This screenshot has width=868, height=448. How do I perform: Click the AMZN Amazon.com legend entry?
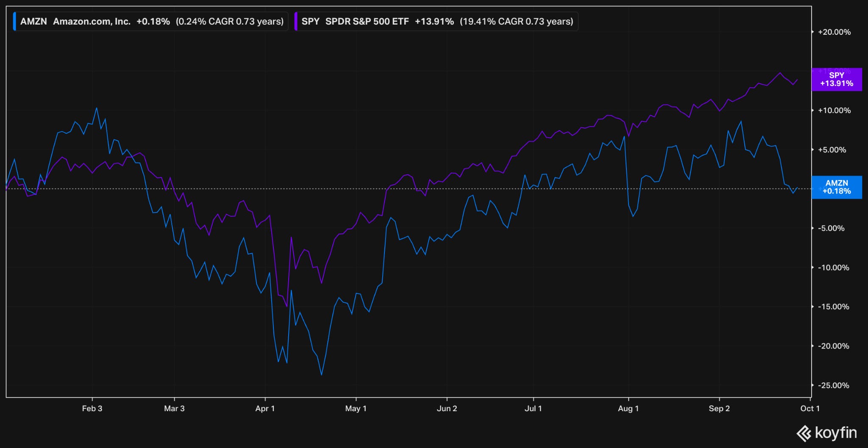pos(150,22)
